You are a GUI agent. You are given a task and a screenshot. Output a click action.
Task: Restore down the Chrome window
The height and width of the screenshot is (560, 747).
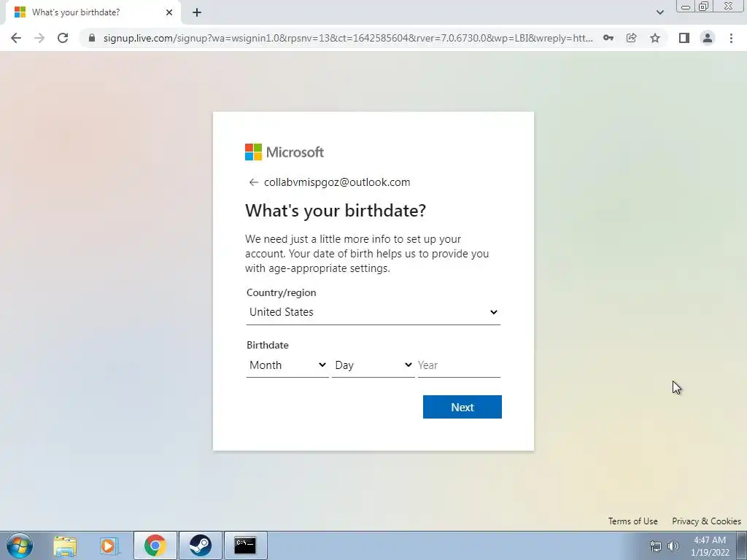(x=703, y=6)
